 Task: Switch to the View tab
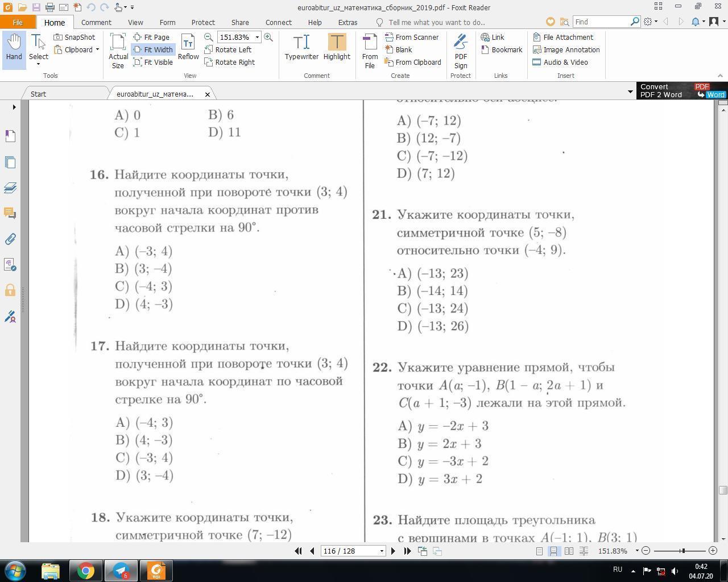[x=135, y=22]
